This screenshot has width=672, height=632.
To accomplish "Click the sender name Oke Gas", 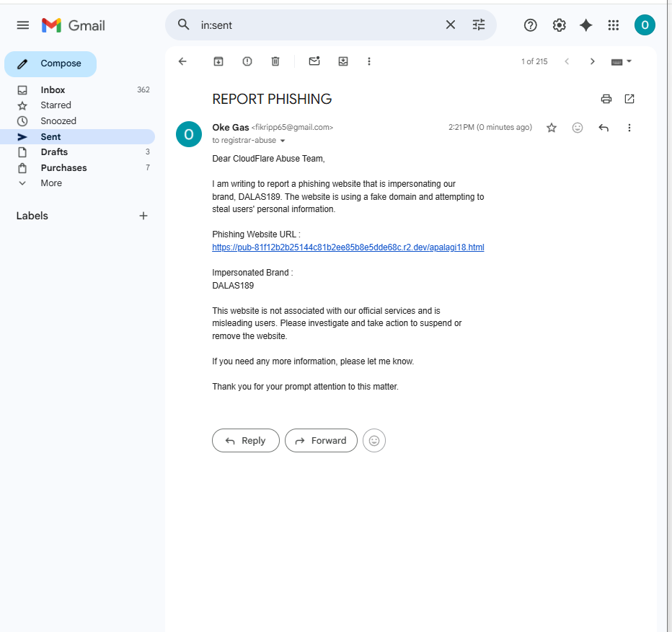I will pyautogui.click(x=231, y=128).
